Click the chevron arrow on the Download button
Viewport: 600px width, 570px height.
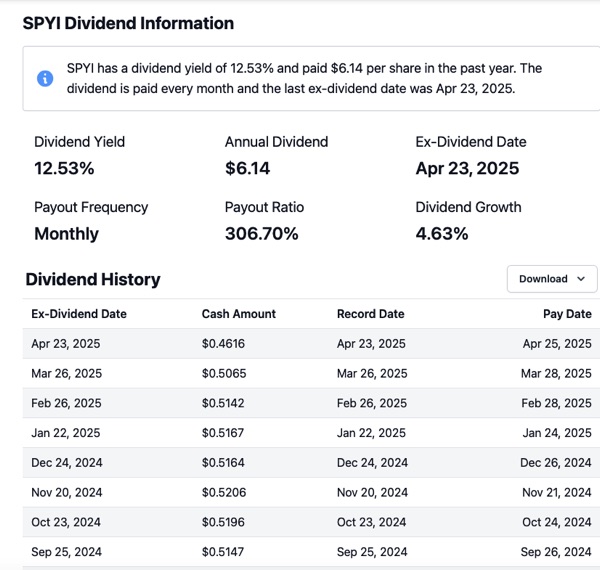click(580, 279)
